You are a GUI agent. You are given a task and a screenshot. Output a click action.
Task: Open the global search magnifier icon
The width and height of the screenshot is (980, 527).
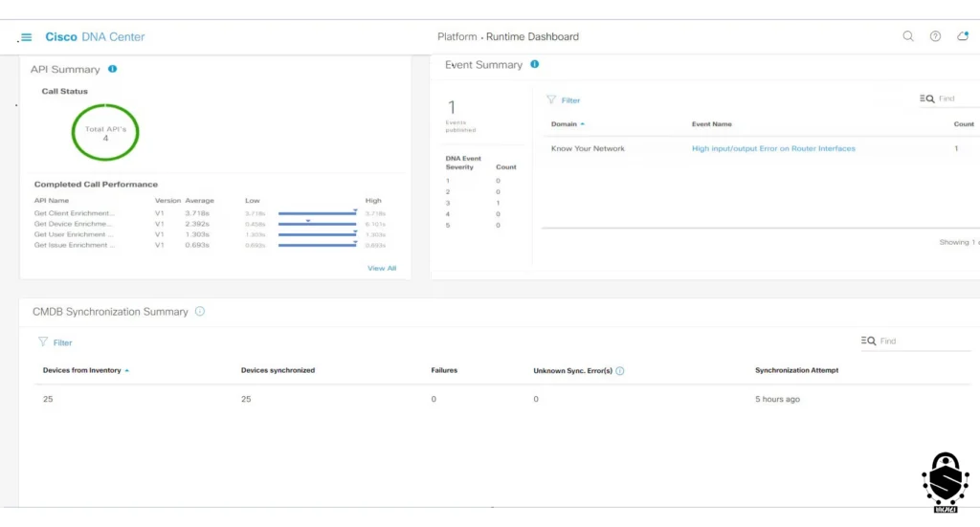tap(908, 36)
